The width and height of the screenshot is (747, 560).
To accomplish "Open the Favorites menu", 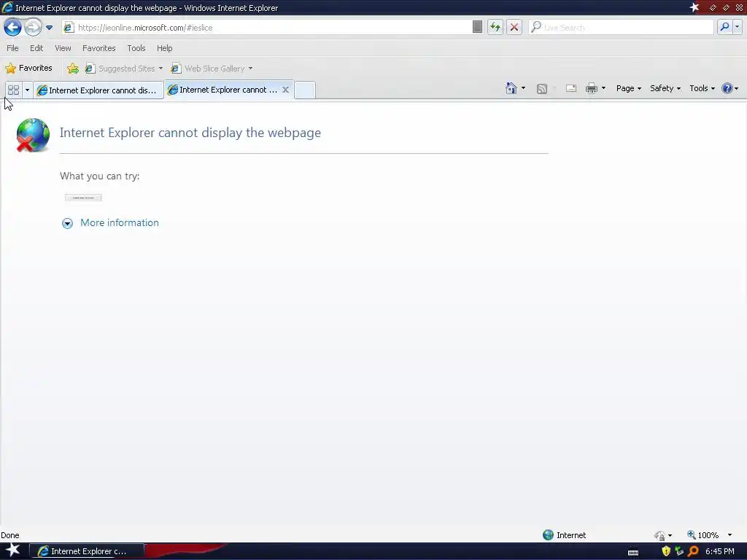I will (x=99, y=48).
